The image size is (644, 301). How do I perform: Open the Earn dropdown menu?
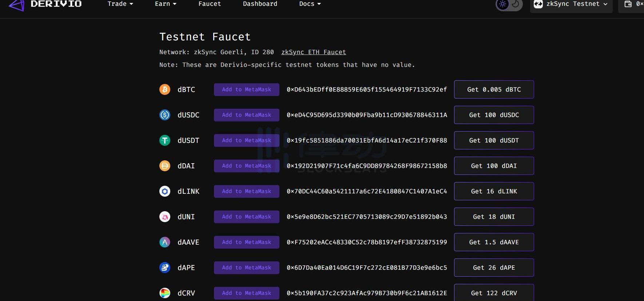tap(166, 4)
